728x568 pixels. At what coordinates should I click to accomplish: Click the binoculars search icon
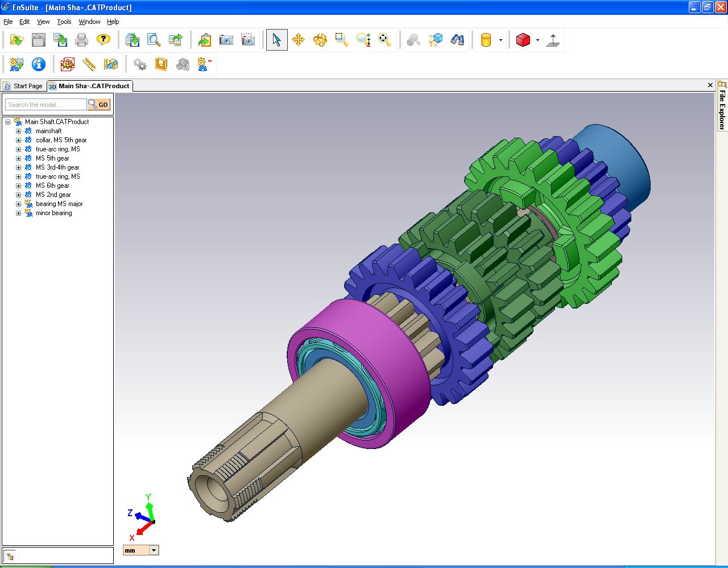(x=457, y=40)
